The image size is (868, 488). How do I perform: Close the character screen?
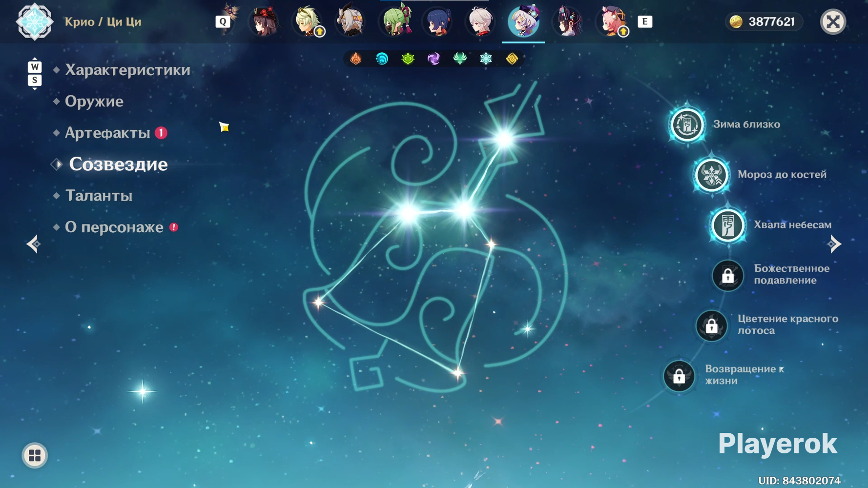(833, 21)
